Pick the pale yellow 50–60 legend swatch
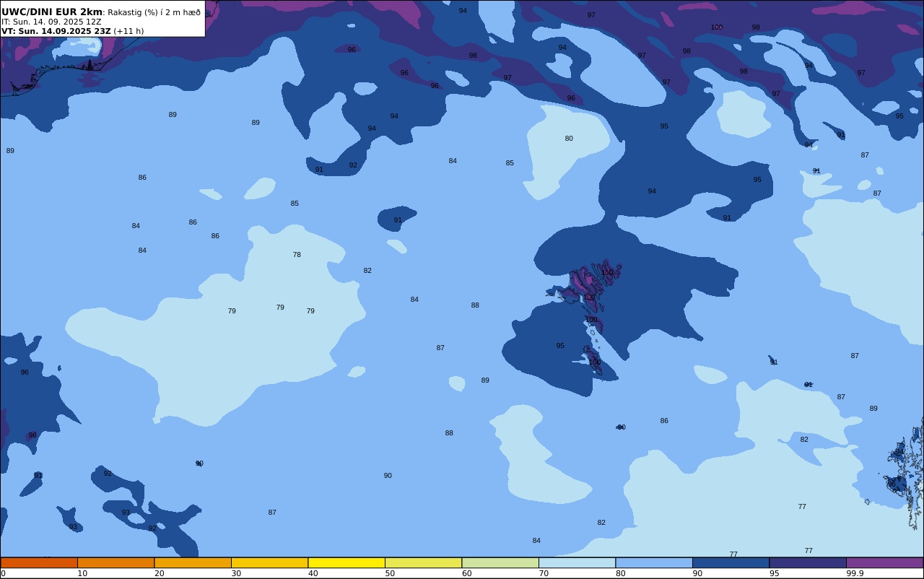The height and width of the screenshot is (579, 924). (x=423, y=562)
